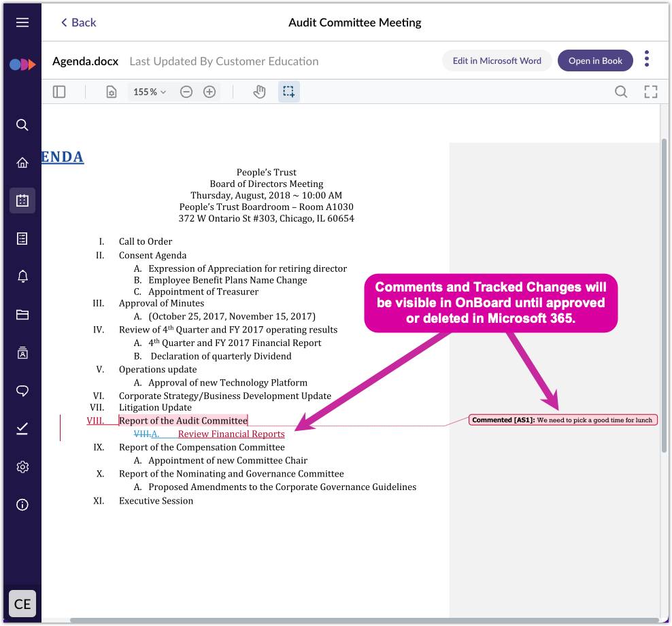The width and height of the screenshot is (672, 626).
Task: Go Back to Audit Committee Meeting
Action: point(78,22)
